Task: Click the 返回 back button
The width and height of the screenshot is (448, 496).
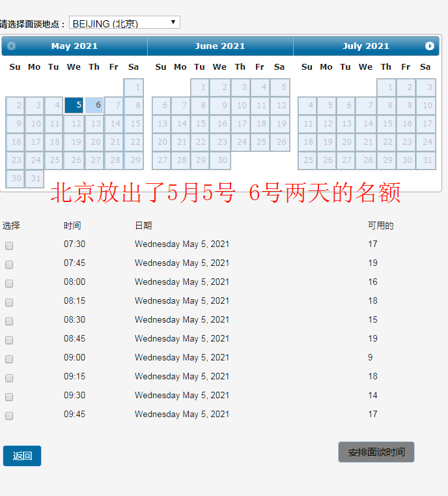Action: click(22, 456)
